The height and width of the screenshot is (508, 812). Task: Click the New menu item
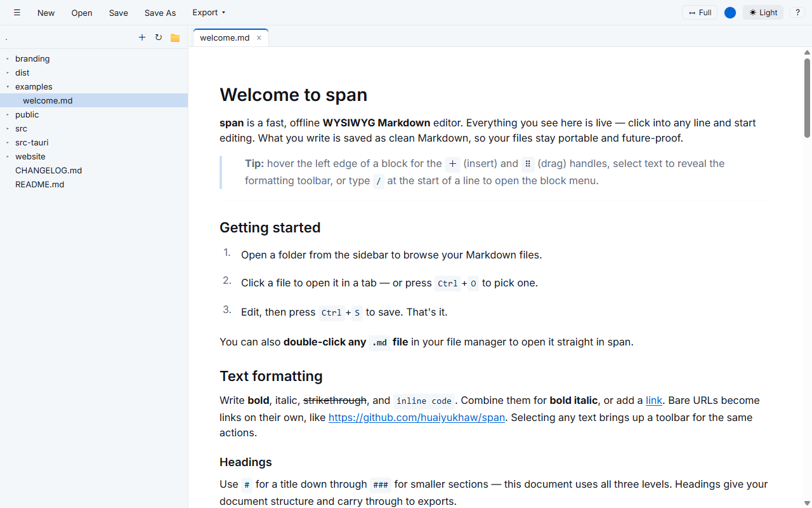coord(46,13)
